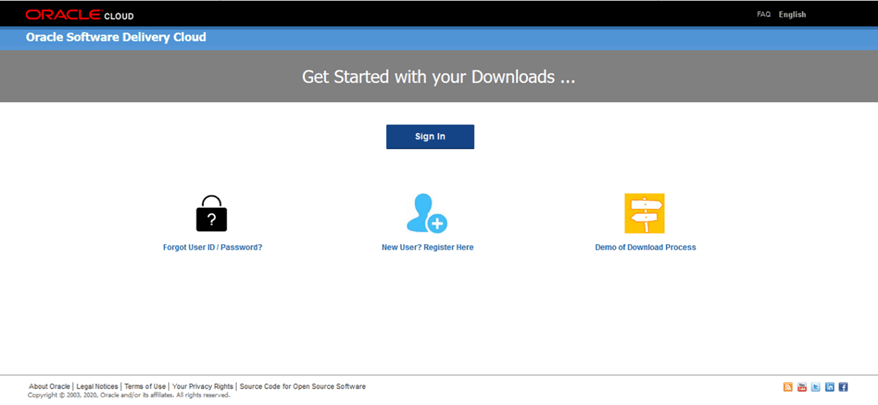Screen dimensions: 878x405
Task: Open the FAQ link in header
Action: 764,15
